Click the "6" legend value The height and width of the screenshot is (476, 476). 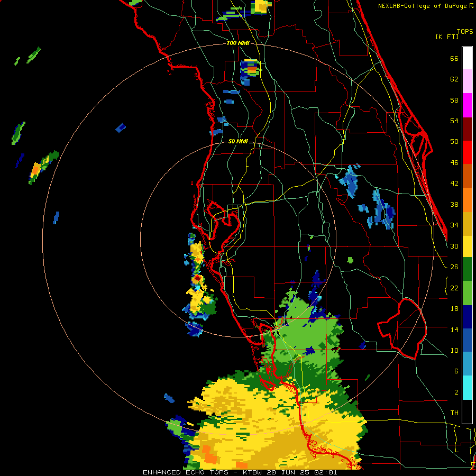click(x=456, y=371)
